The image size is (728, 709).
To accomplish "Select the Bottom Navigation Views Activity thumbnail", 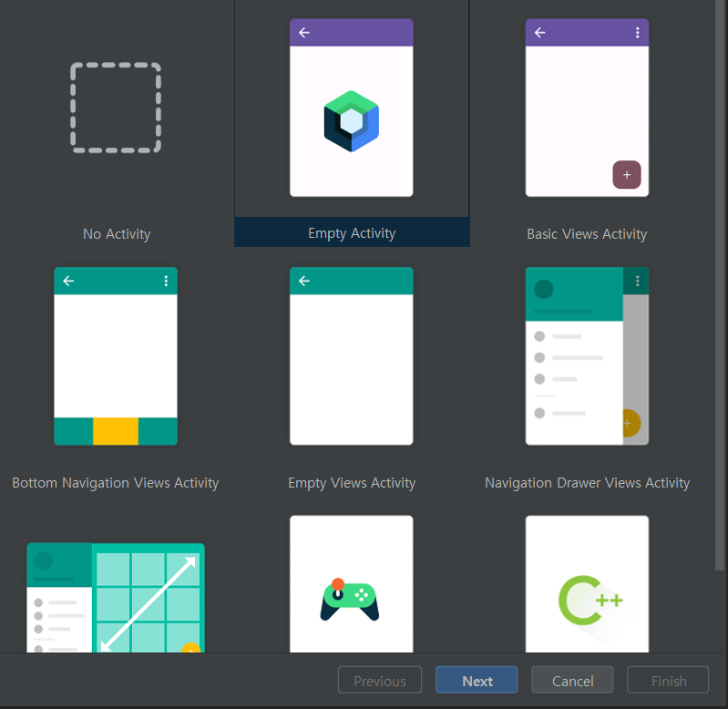I will coord(116,356).
